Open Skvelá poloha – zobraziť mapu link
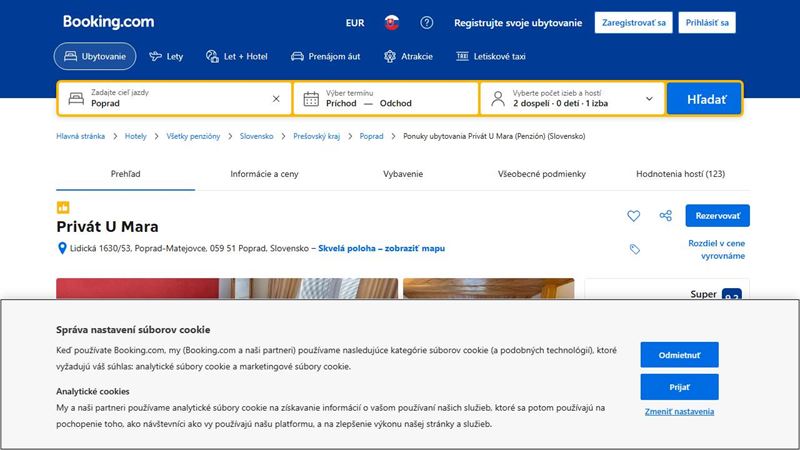Image resolution: width=800 pixels, height=450 pixels. click(382, 248)
